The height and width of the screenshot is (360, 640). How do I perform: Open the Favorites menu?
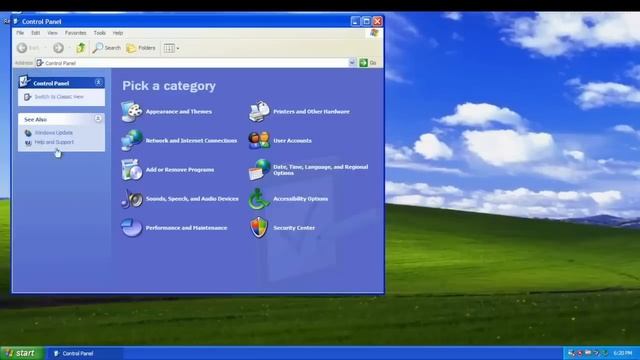coord(76,33)
